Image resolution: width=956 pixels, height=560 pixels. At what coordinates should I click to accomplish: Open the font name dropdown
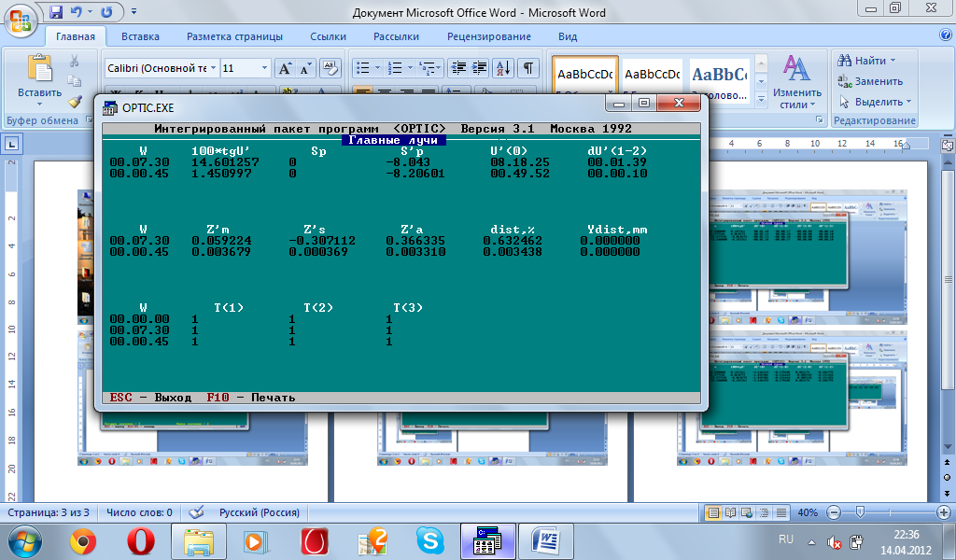[x=214, y=68]
